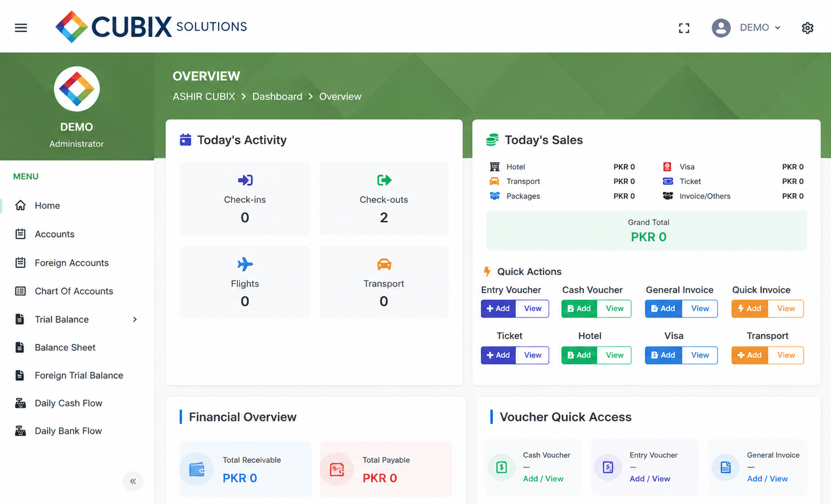This screenshot has width=831, height=504.
Task: Click the DEMO profile logo in sidebar
Action: point(77,89)
